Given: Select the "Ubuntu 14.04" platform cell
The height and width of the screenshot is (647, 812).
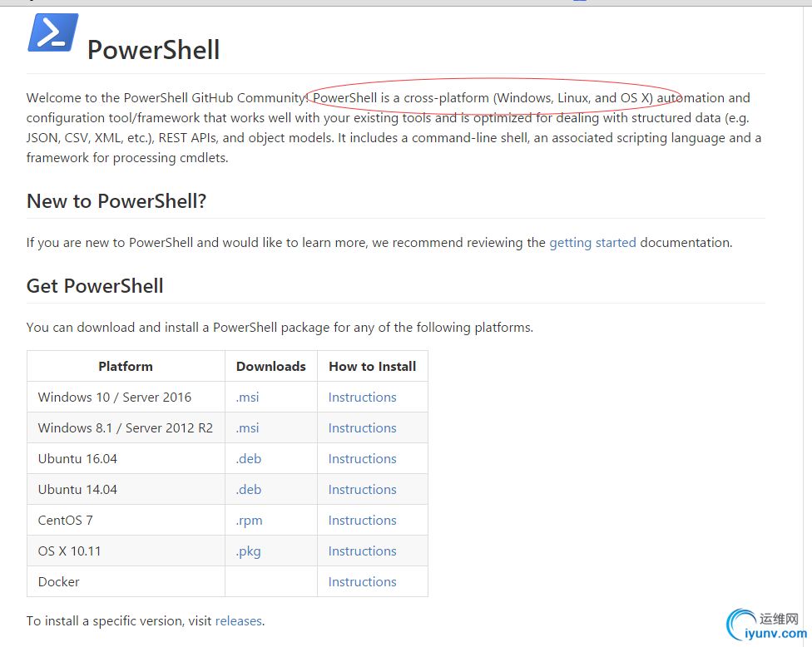Looking at the screenshot, I should (x=126, y=490).
